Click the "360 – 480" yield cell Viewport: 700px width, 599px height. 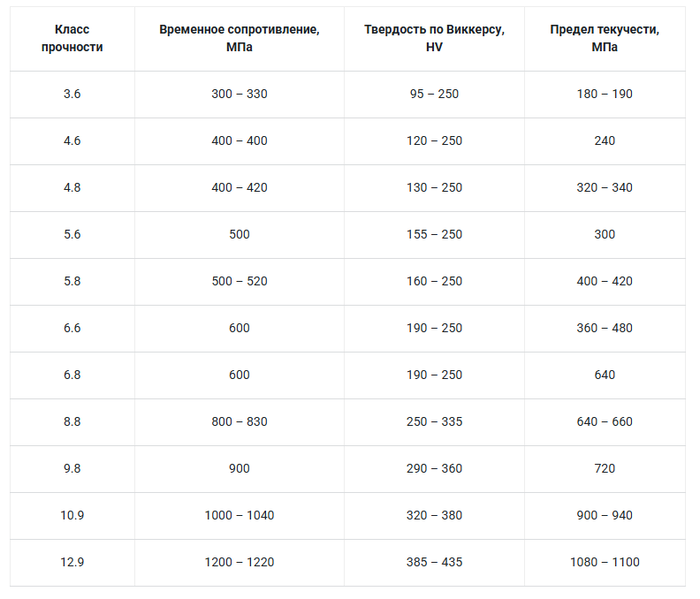coord(605,328)
